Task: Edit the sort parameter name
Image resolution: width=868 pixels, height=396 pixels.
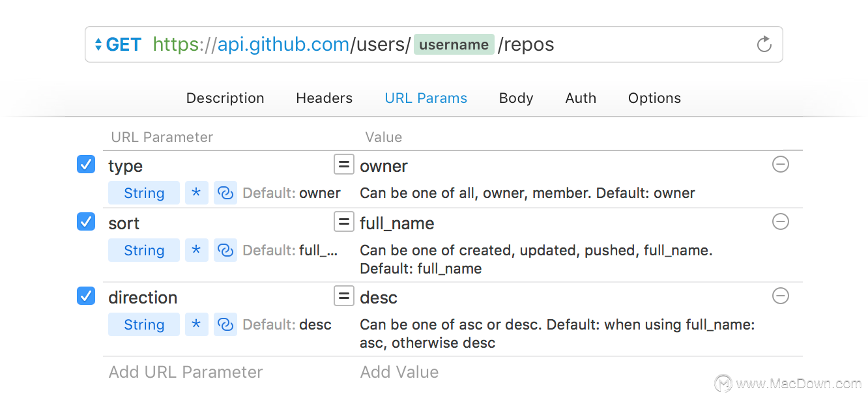Action: pyautogui.click(x=124, y=223)
